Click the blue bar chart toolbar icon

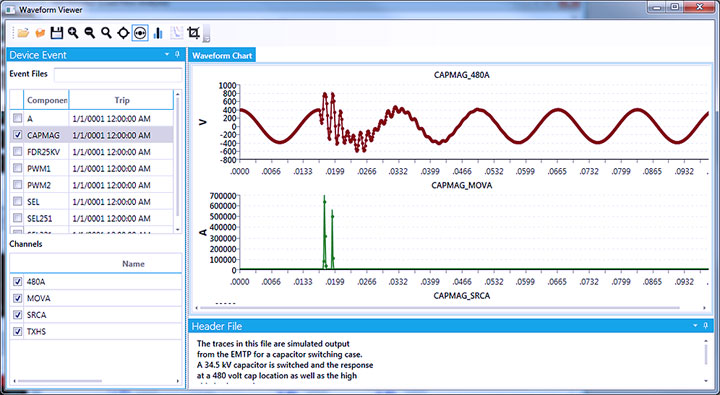(158, 33)
